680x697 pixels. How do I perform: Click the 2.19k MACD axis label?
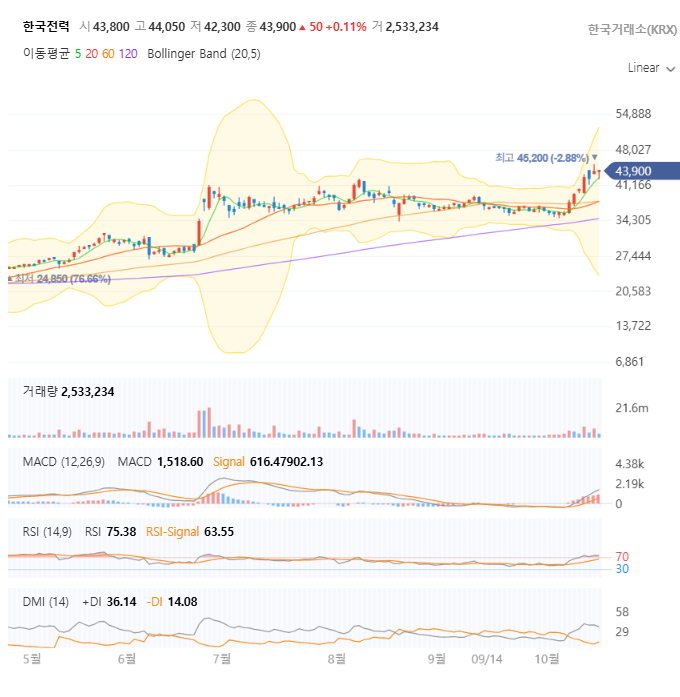(x=629, y=484)
